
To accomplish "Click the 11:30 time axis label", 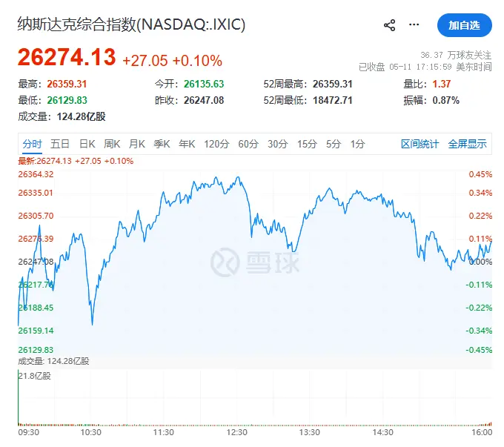I will (x=163, y=432).
